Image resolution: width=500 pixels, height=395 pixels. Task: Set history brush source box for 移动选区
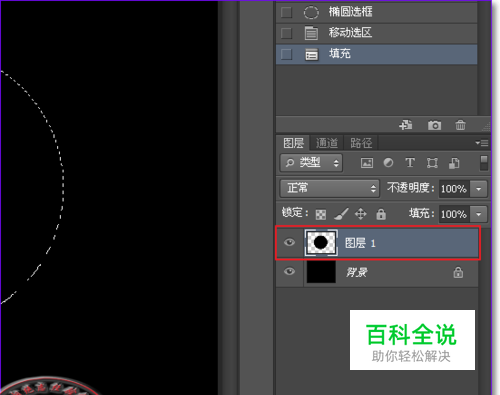coord(286,33)
